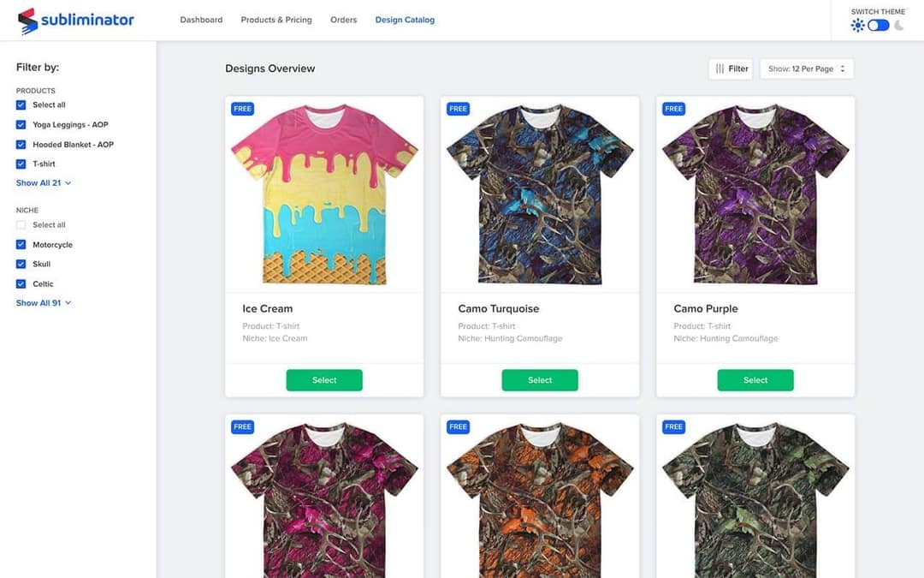Go to the Dashboard menu item
The height and width of the screenshot is (578, 924).
pos(201,20)
